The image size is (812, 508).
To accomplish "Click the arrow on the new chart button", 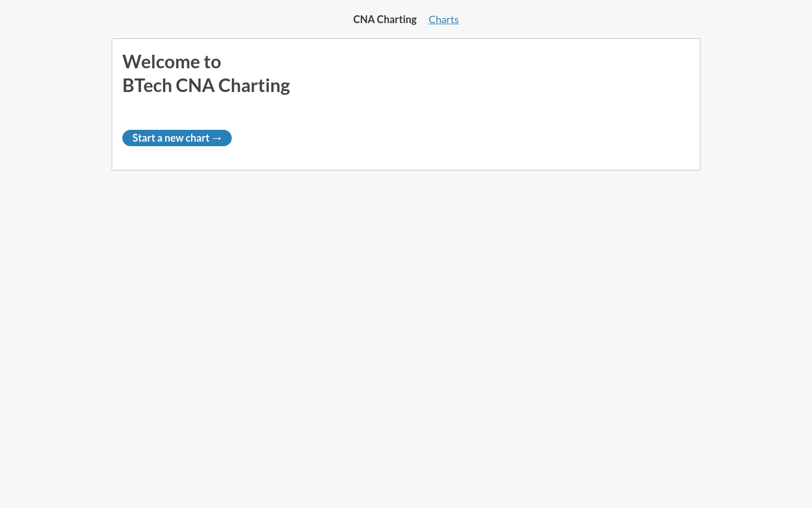I will click(217, 138).
